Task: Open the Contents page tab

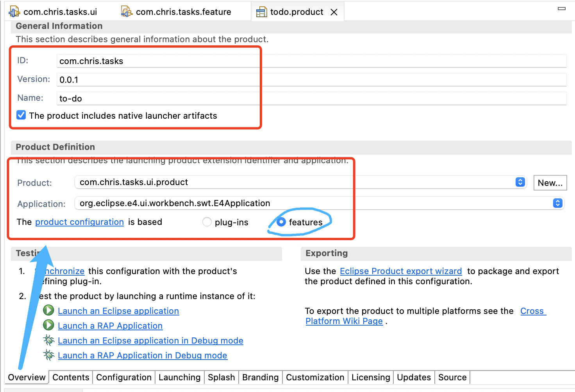Action: pos(71,377)
